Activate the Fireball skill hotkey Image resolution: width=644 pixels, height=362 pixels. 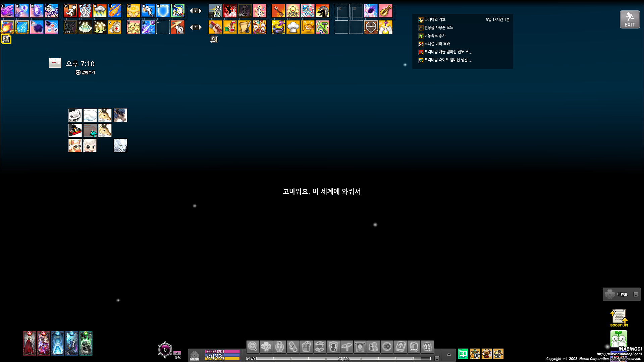(x=7, y=27)
